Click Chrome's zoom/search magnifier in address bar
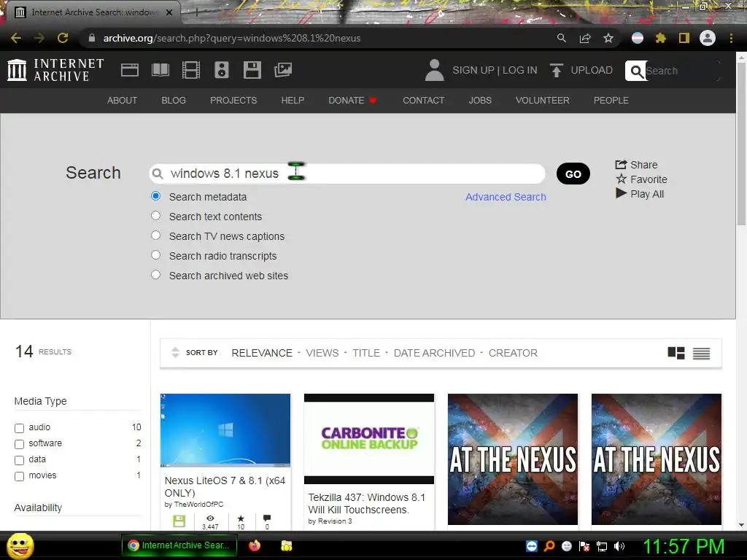 (562, 38)
